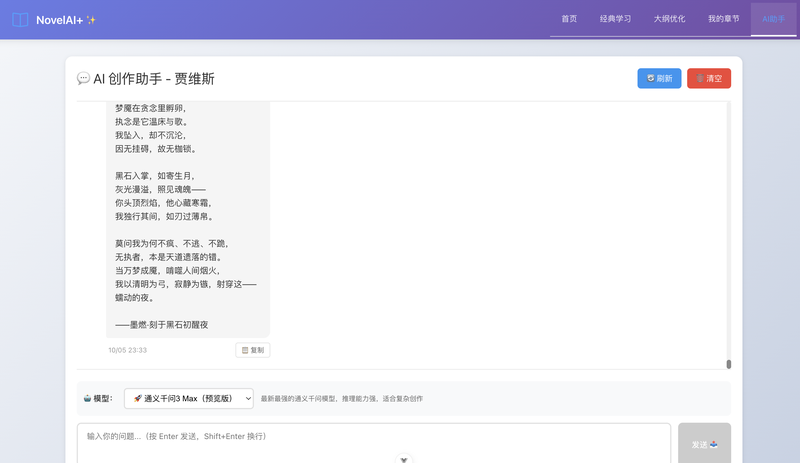Open the 我的章节 tab
800x463 pixels.
[723, 19]
